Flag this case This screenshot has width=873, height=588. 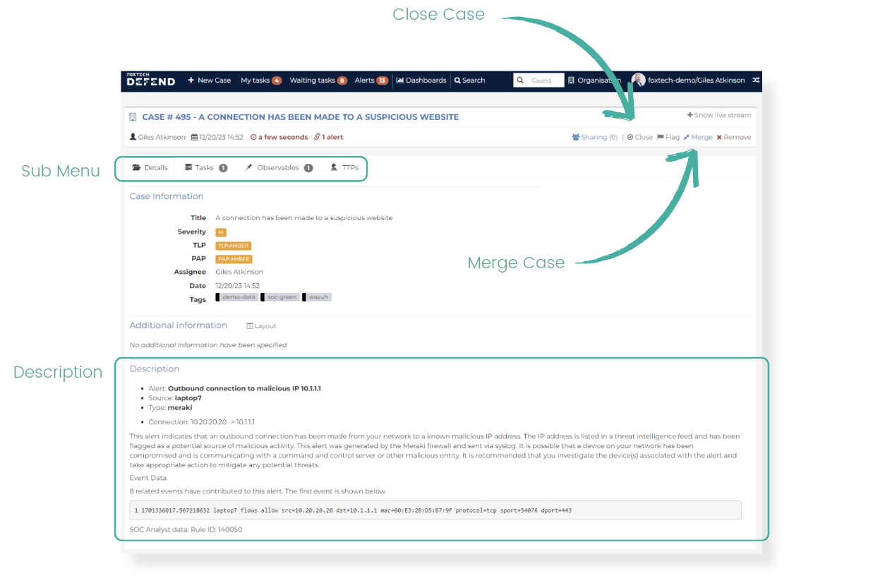[668, 138]
